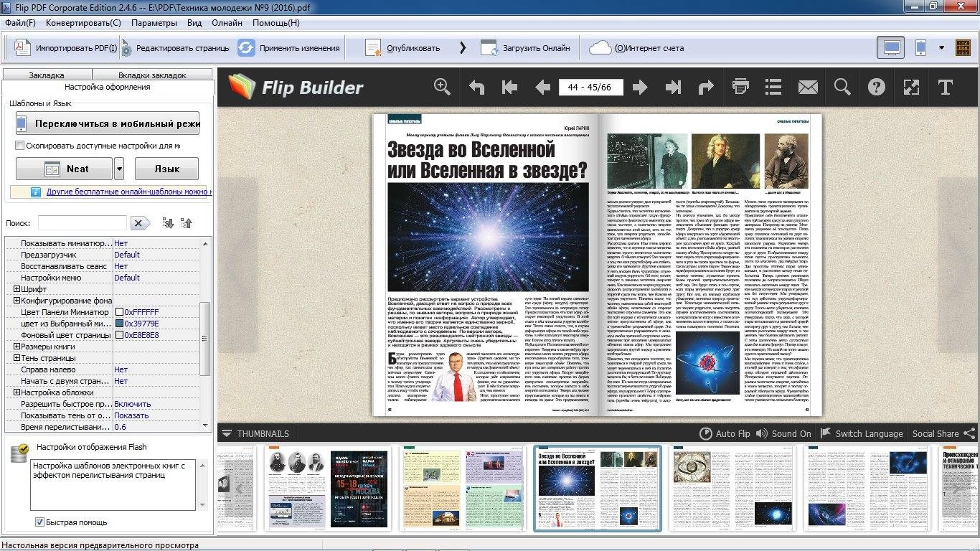The image size is (980, 551).
Task: Click the info icon beside online templates link
Action: (35, 192)
